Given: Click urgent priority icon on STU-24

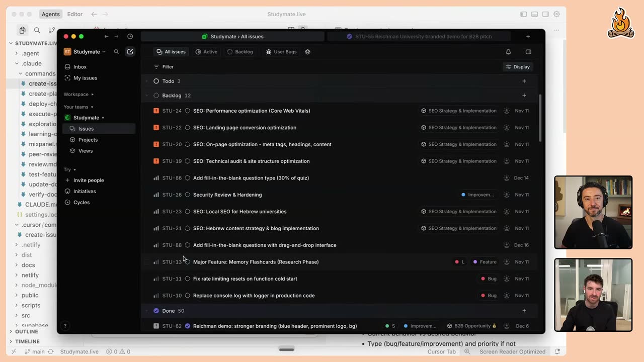Looking at the screenshot, I should [x=156, y=111].
